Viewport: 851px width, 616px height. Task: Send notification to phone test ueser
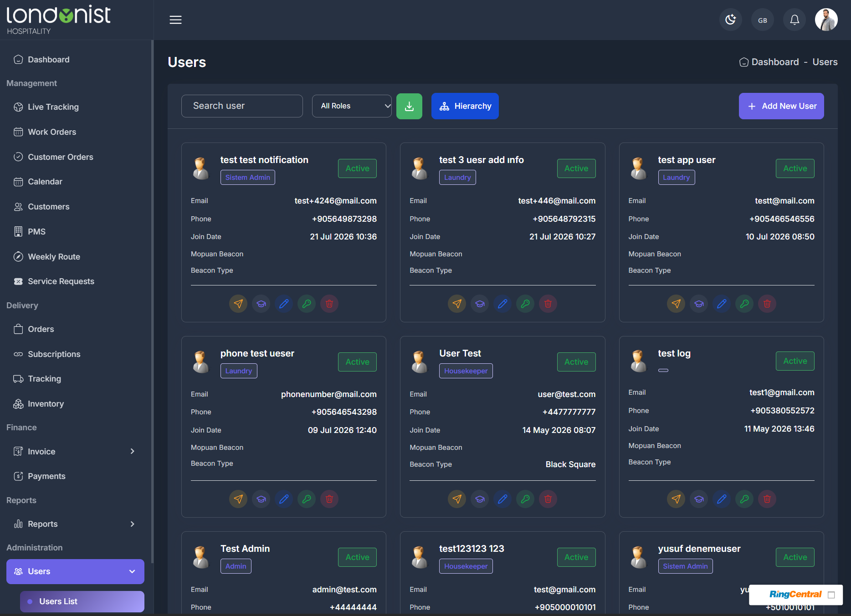(x=238, y=499)
